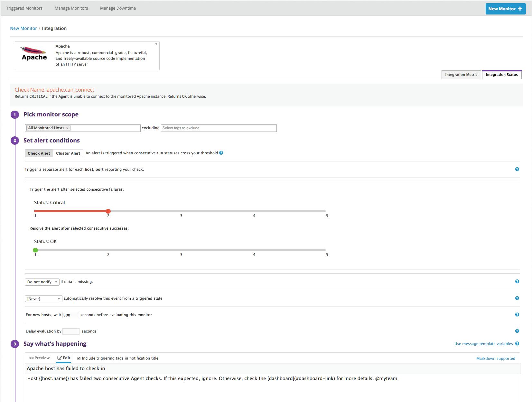Open help icon for new hosts wait
The height and width of the screenshot is (402, 532).
pos(517,315)
